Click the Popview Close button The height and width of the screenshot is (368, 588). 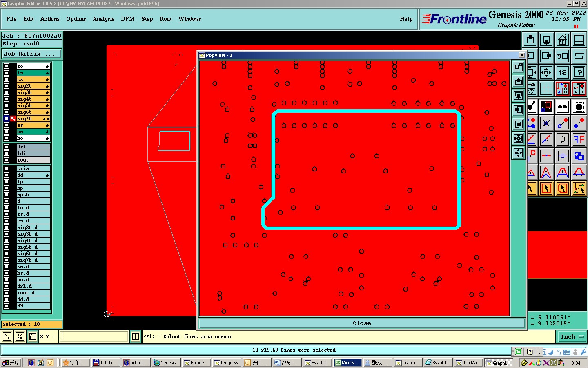[x=362, y=323]
